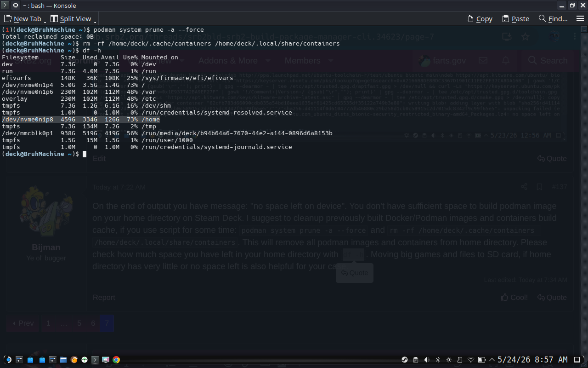Open the green circular app in taskbar

click(85, 360)
